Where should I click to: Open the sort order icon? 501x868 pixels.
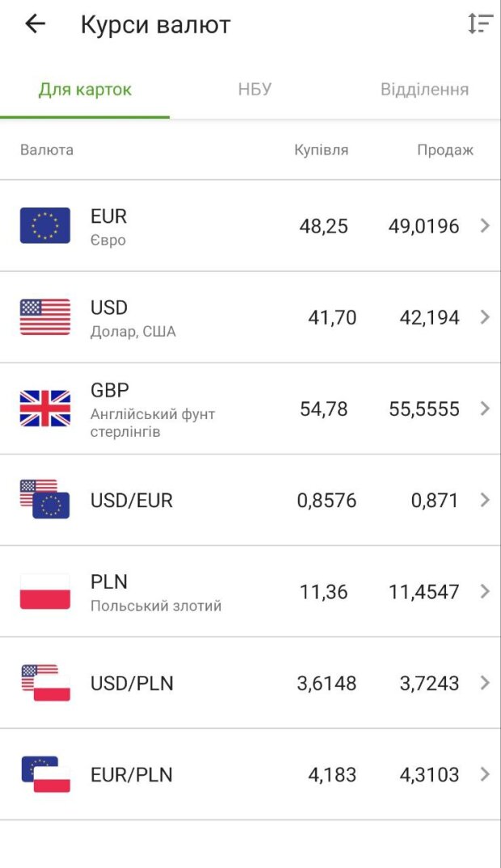480,24
